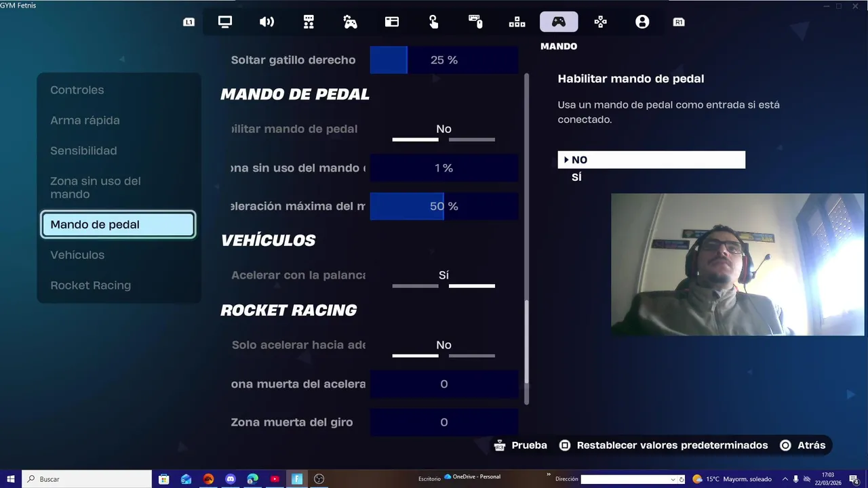Open the Controller button mapping tab
The width and height of the screenshot is (868, 488).
601,22
